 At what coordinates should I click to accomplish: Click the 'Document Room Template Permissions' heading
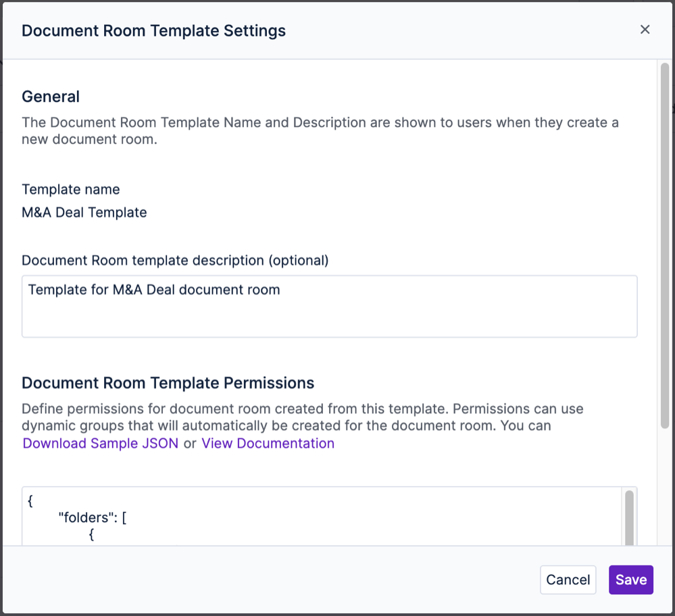[x=168, y=383]
